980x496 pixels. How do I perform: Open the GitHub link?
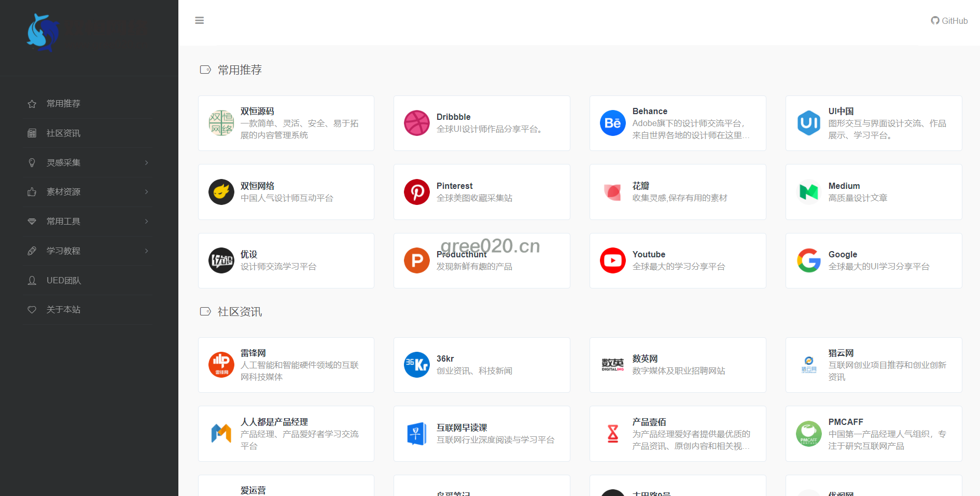pos(949,21)
